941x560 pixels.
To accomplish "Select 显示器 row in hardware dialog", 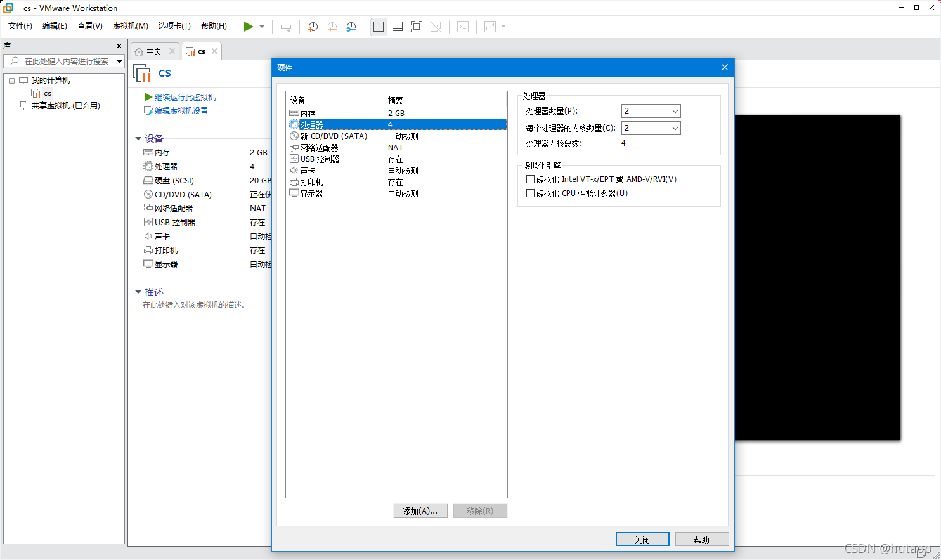I will [396, 193].
